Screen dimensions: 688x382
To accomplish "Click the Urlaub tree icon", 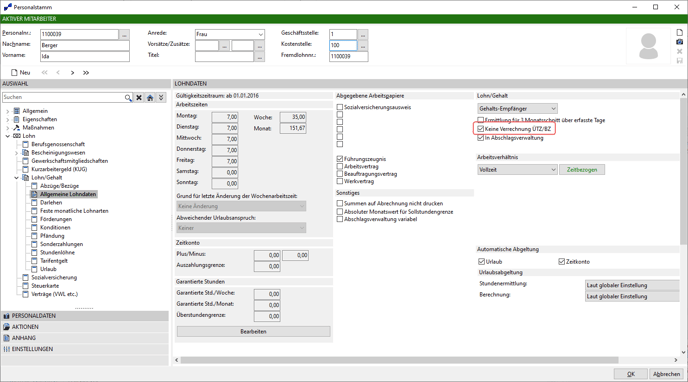I will (34, 269).
